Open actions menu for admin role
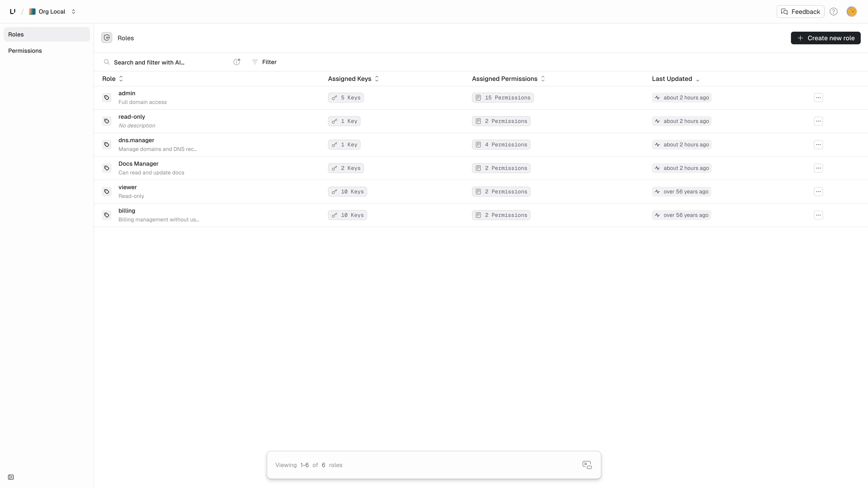This screenshot has width=868, height=488. coord(818,98)
